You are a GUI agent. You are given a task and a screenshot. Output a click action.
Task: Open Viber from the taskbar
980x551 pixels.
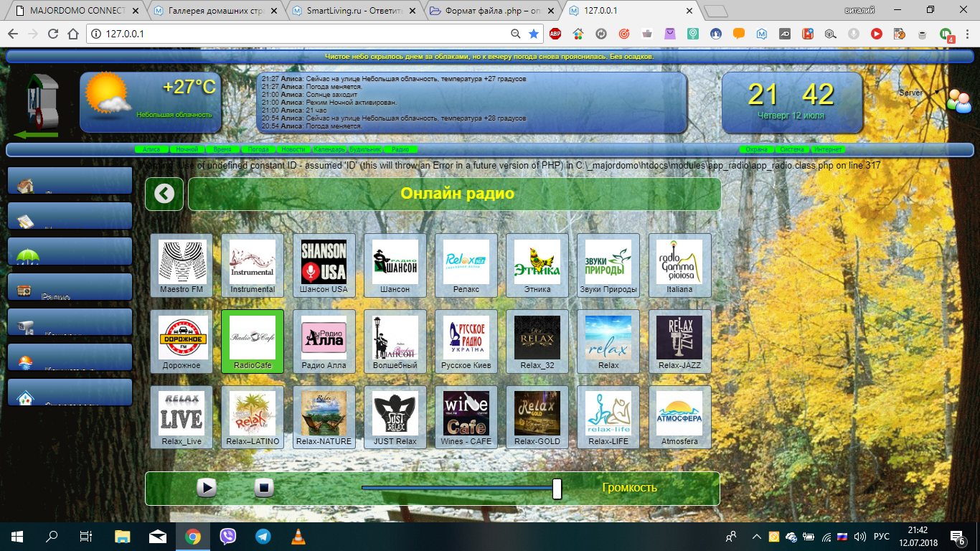pyautogui.click(x=228, y=536)
